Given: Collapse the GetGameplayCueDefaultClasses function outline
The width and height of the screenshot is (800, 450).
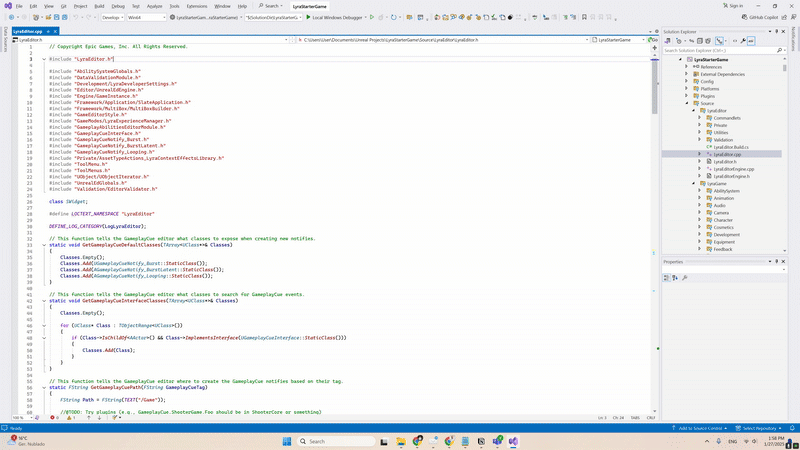Looking at the screenshot, I should (x=44, y=245).
